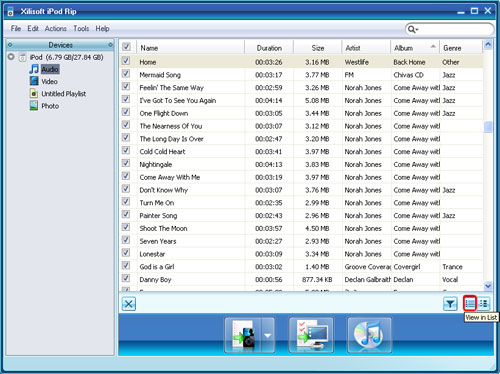This screenshot has width=500, height=374.
Task: Select iPod (6.79 GB/27.84 GB) device label
Action: [67, 57]
